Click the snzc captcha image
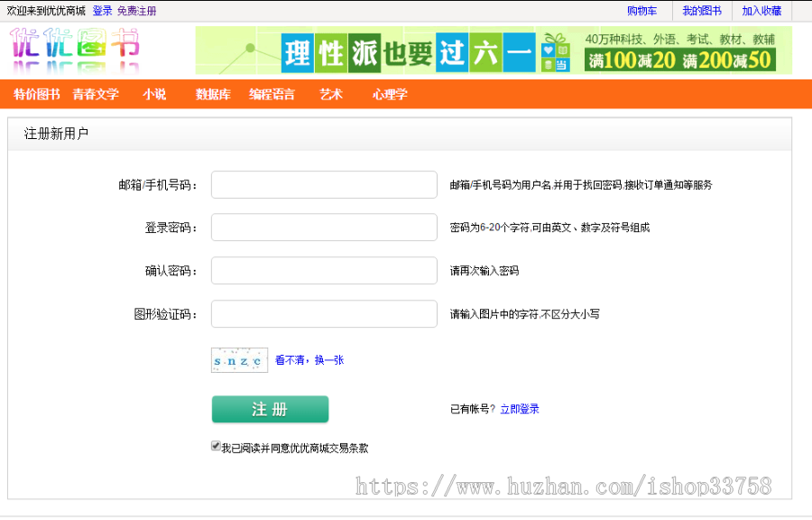This screenshot has height=520, width=812. point(238,359)
